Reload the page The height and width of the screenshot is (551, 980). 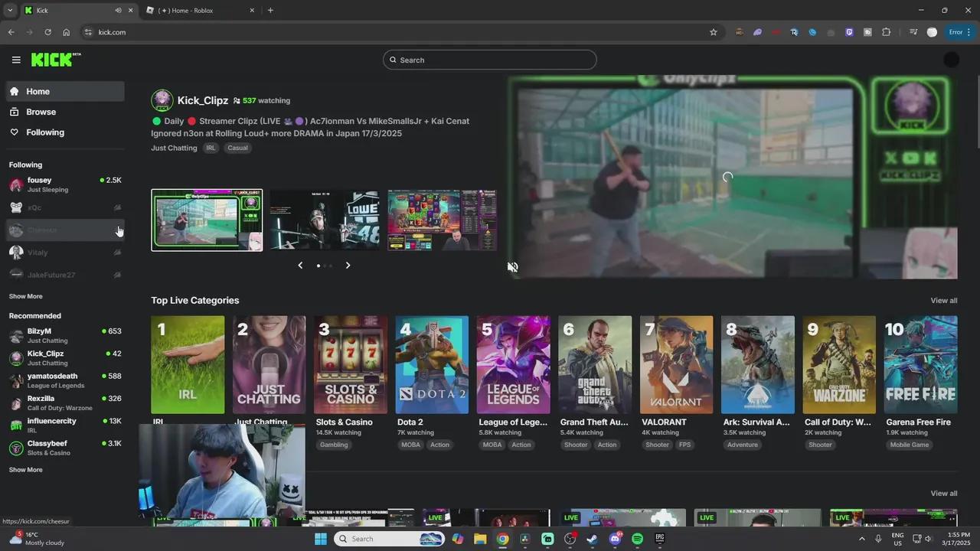pyautogui.click(x=47, y=32)
